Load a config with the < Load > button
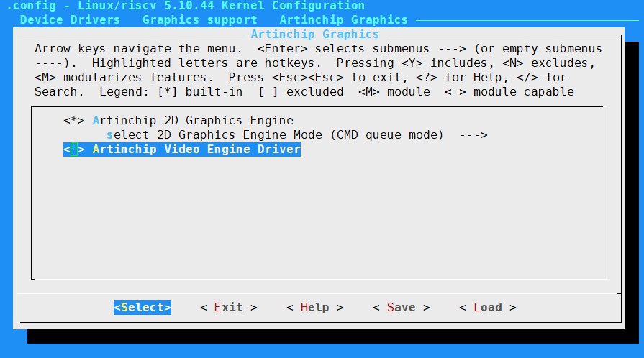The width and height of the screenshot is (644, 358). point(487,308)
